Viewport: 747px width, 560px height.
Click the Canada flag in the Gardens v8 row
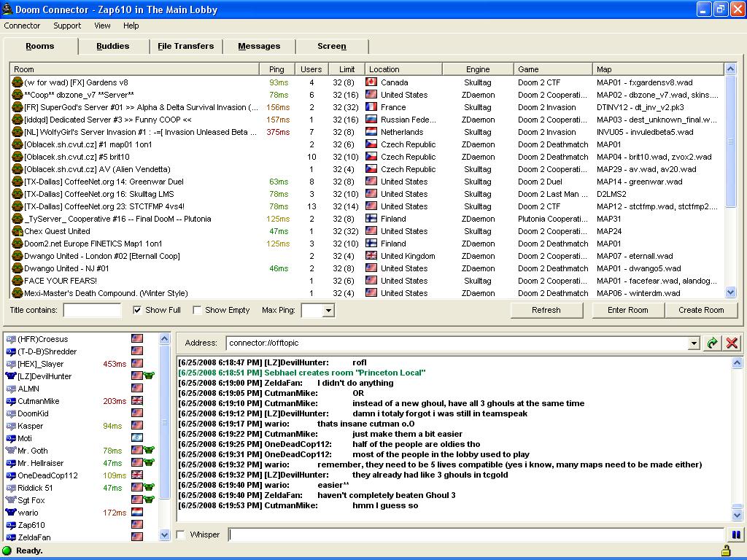[x=371, y=82]
